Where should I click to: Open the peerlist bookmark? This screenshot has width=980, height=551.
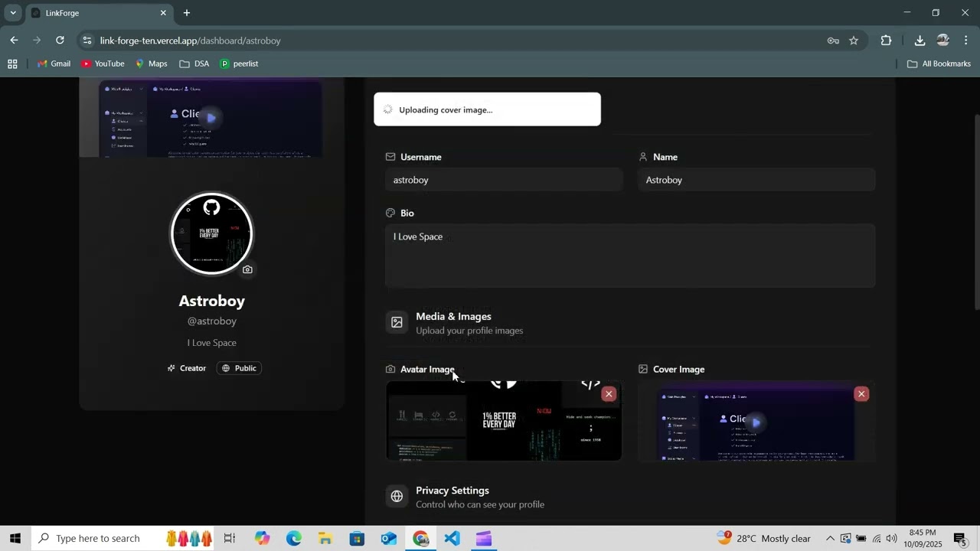(239, 64)
